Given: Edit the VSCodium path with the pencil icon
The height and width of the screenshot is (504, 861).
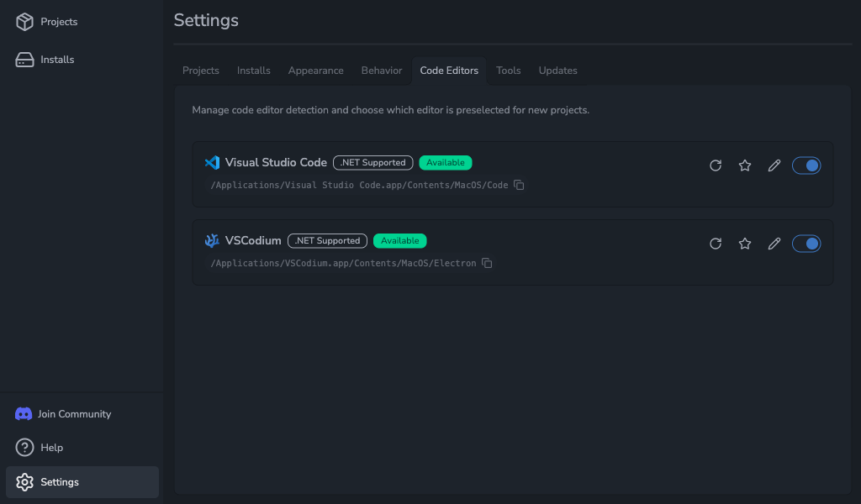Looking at the screenshot, I should click(x=774, y=243).
